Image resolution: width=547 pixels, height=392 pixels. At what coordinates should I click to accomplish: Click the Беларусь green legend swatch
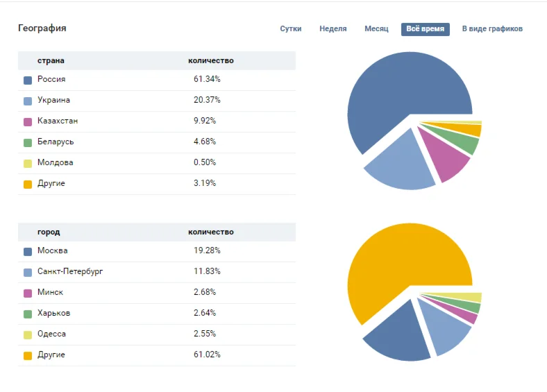click(28, 142)
